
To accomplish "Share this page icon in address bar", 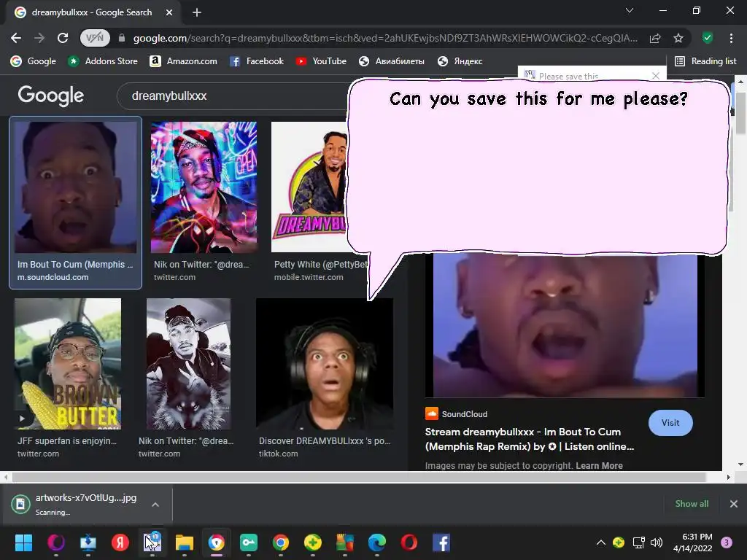I will pyautogui.click(x=656, y=38).
